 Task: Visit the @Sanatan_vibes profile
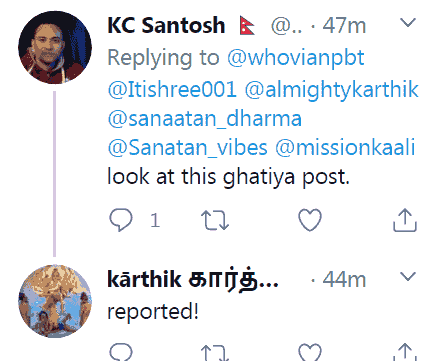point(188,147)
